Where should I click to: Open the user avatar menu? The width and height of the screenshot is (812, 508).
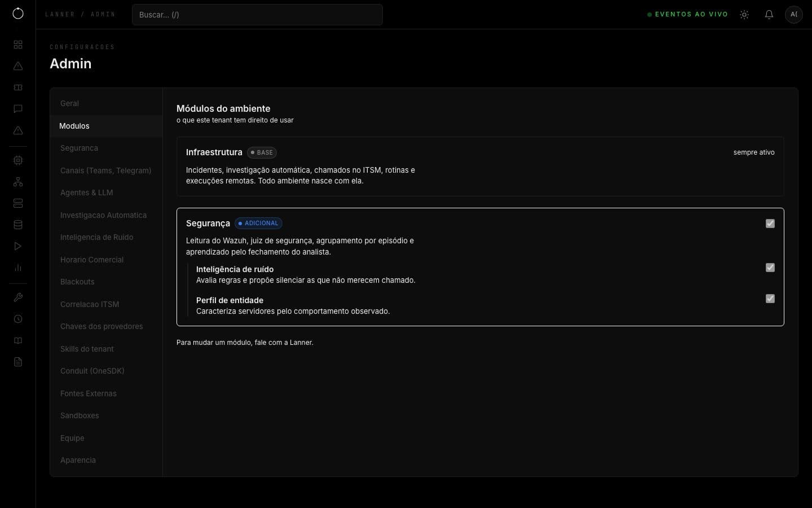794,14
